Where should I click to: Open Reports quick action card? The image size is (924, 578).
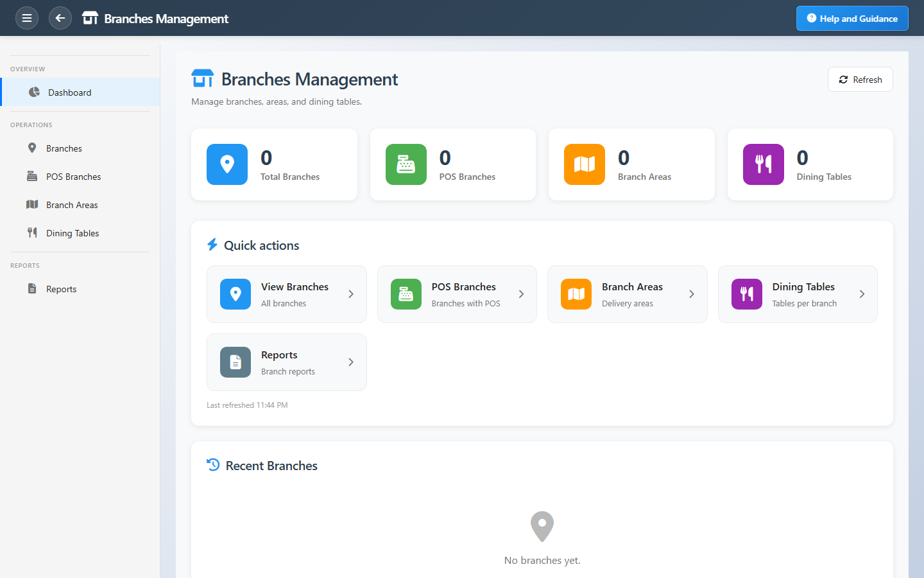point(287,362)
